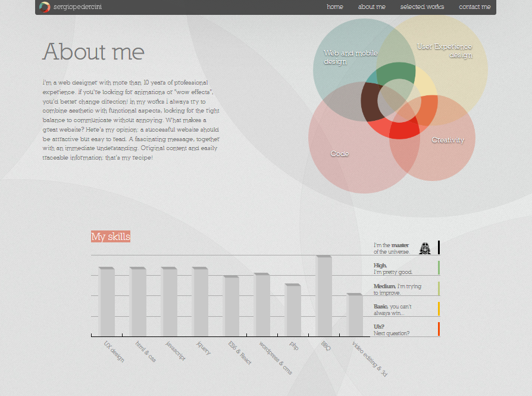Viewport: 532px width, 396px height.
Task: Click the red Uh? level swatch
Action: 439,329
